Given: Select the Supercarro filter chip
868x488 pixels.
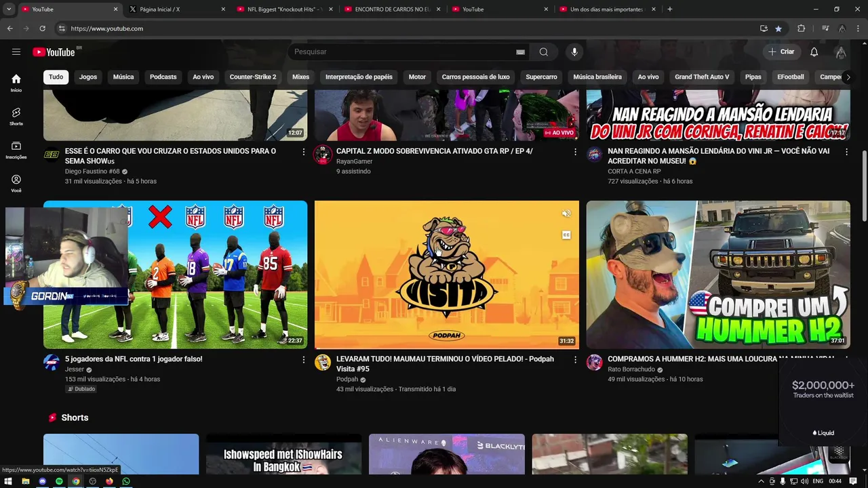Looking at the screenshot, I should tap(541, 77).
